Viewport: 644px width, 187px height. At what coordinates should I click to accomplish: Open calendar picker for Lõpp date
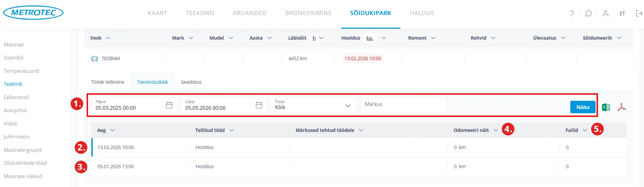pos(259,105)
